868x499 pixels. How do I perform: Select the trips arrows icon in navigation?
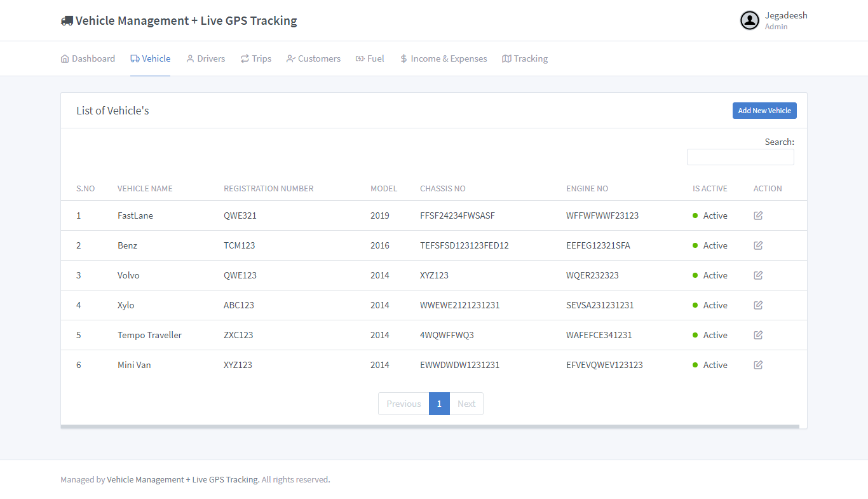pos(244,58)
